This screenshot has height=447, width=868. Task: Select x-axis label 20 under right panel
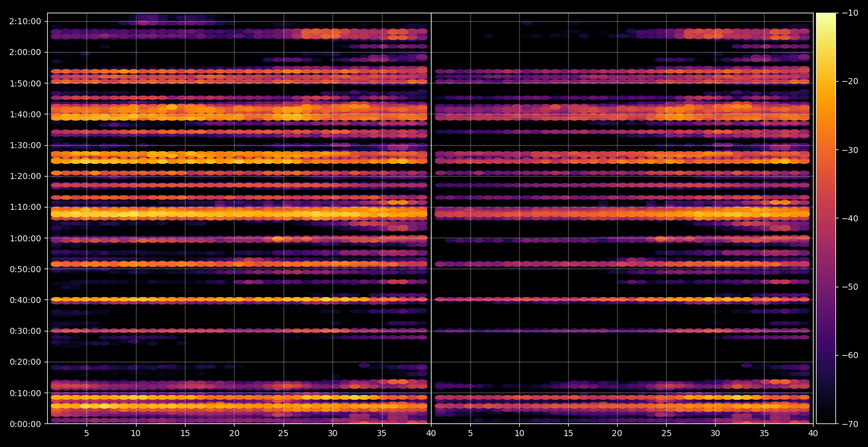click(617, 433)
